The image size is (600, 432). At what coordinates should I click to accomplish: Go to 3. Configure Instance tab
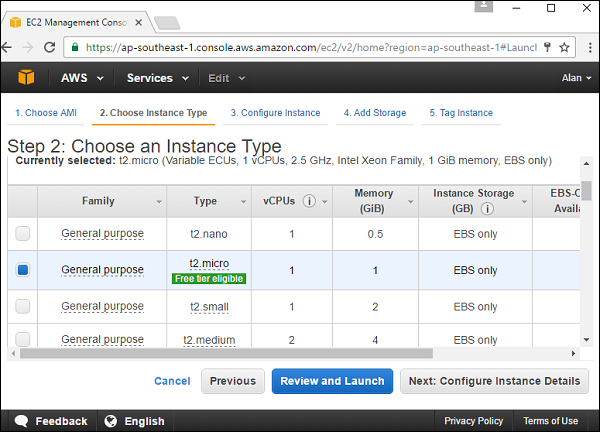pyautogui.click(x=275, y=113)
